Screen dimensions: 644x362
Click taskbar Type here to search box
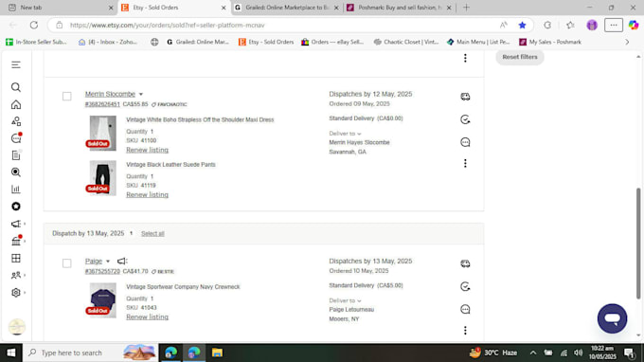(90, 353)
